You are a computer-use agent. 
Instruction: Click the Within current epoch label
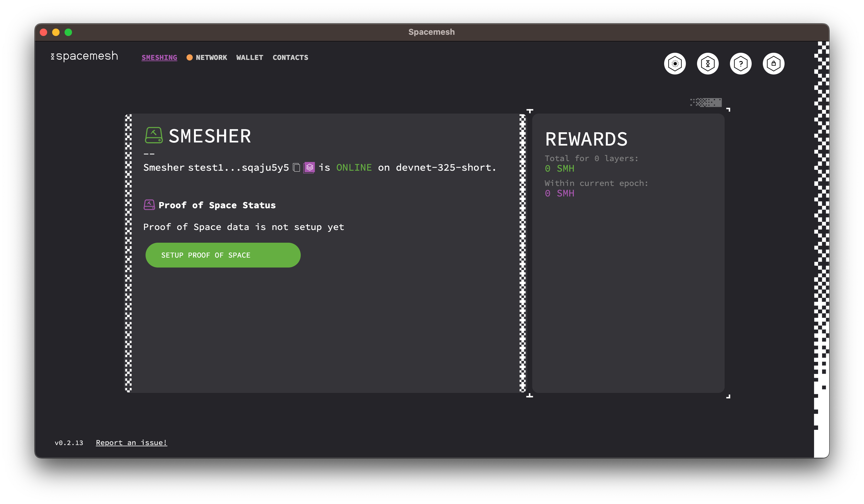click(596, 183)
